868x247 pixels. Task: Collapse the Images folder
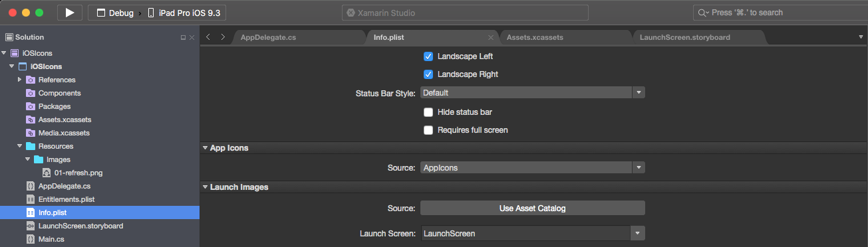pyautogui.click(x=27, y=159)
